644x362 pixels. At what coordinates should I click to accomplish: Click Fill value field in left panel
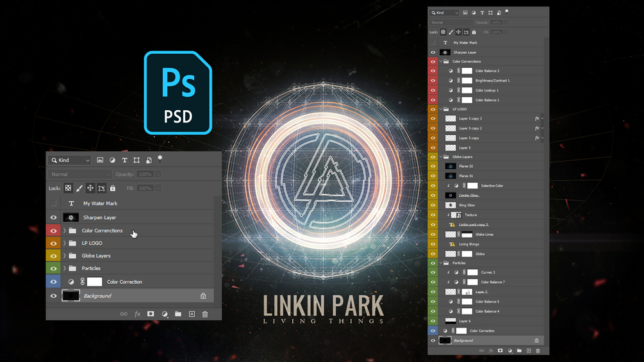point(145,188)
